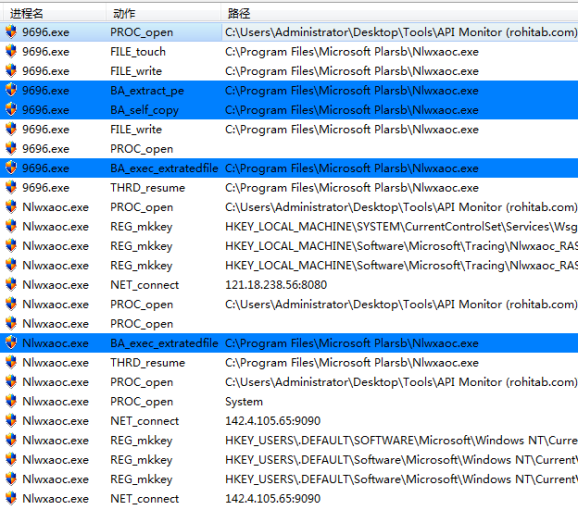Viewport: 578px width, 511px height.
Task: Click the System path cell
Action: pyautogui.click(x=244, y=402)
